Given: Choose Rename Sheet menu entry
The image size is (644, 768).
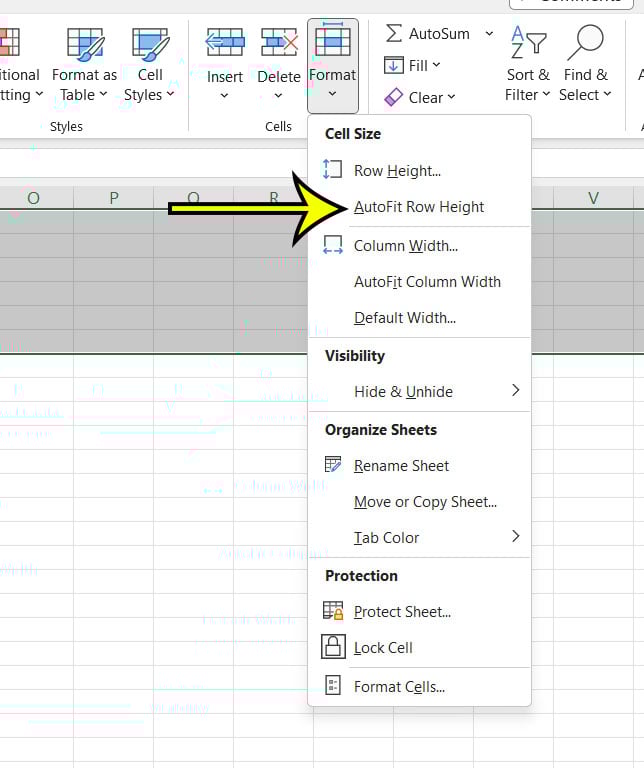Looking at the screenshot, I should 420,465.
